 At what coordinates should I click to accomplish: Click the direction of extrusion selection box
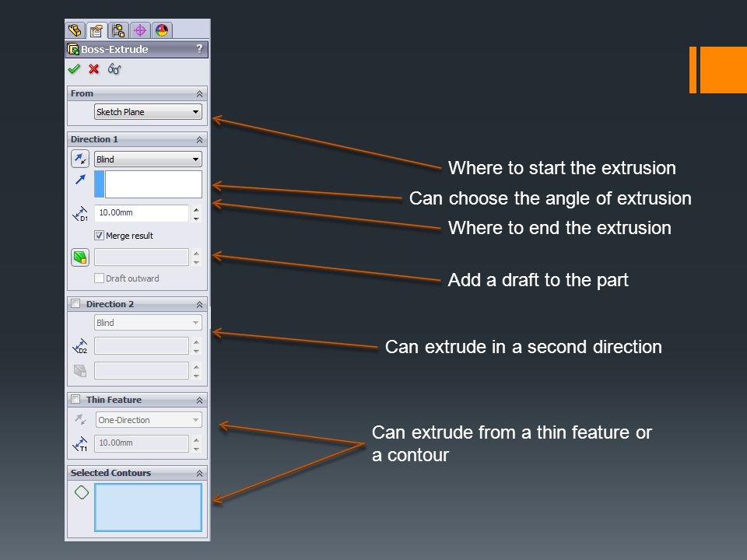[148, 184]
